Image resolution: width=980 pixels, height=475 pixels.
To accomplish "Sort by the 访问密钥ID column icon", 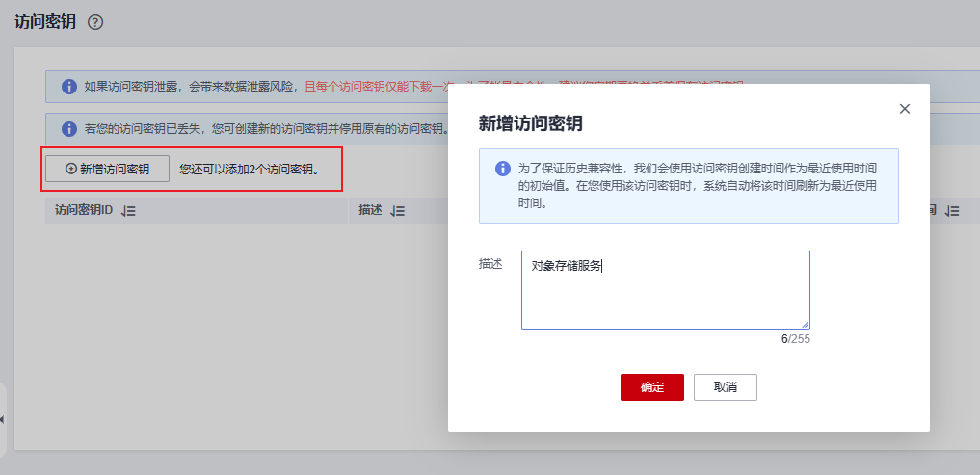I will 128,210.
